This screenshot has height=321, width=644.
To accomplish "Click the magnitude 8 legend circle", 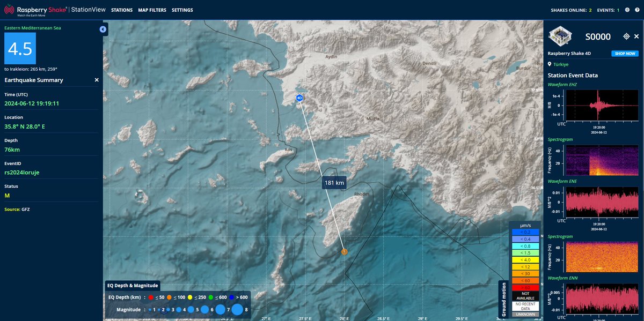I will 237,310.
